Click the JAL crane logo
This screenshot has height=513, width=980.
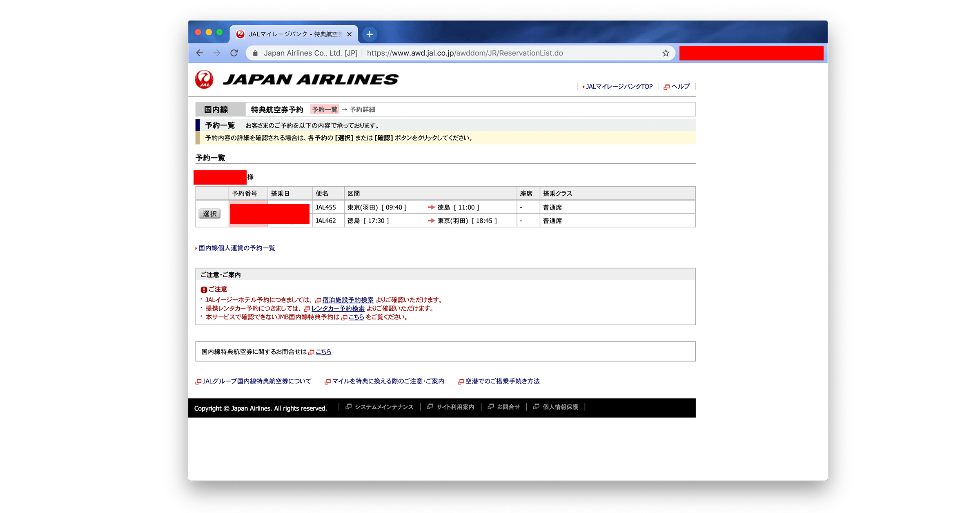[204, 79]
